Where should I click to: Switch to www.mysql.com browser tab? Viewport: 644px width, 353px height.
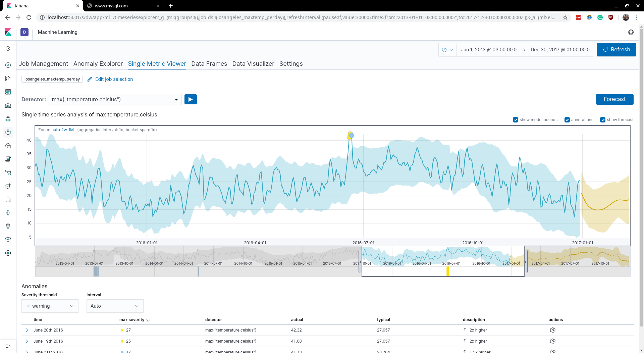(x=122, y=6)
